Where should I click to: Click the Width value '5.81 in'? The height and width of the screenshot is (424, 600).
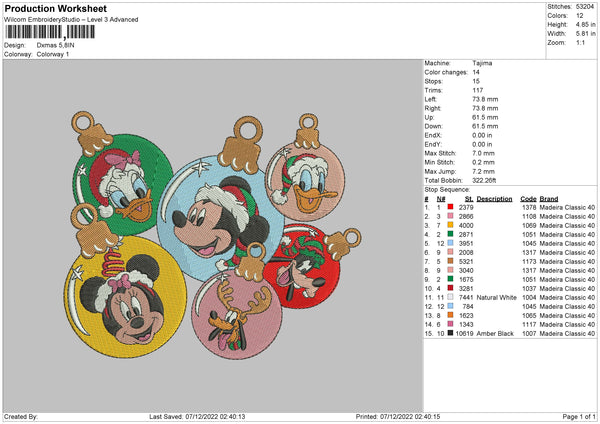(x=585, y=34)
